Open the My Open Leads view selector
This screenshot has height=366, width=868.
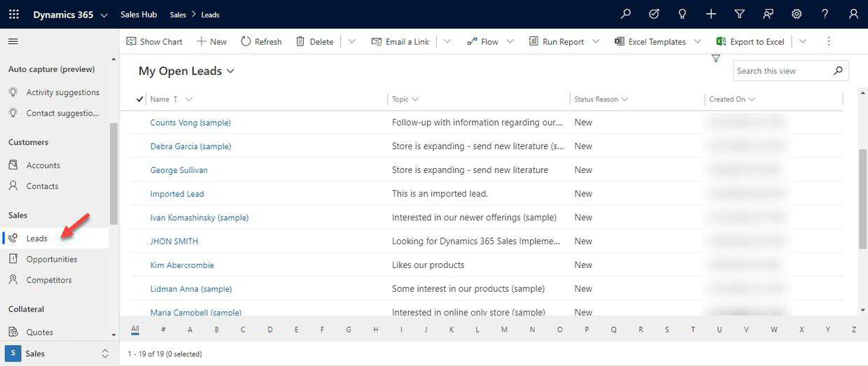point(186,71)
